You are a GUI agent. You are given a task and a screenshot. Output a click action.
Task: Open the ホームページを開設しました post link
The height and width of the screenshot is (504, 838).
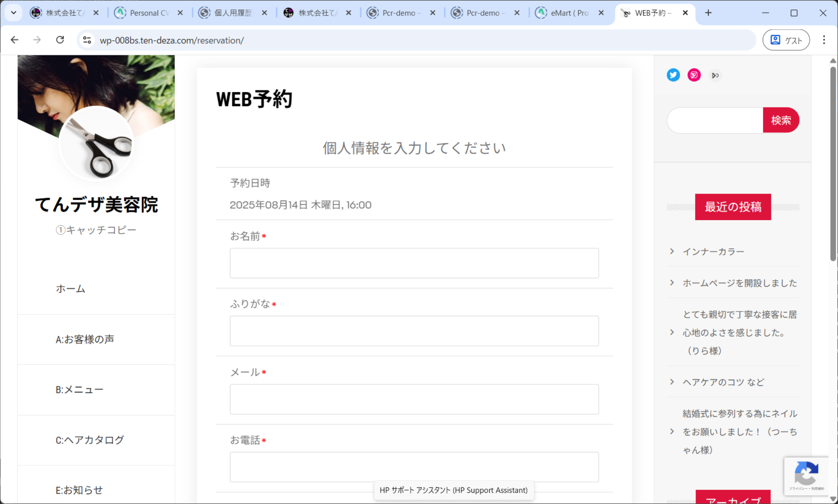[x=739, y=283]
